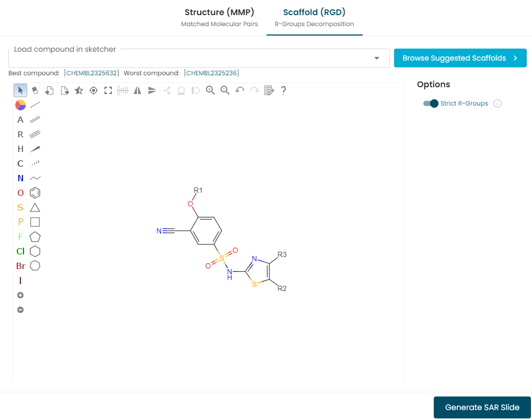Select the benzene ring template
Screen dimensions: 532x420
tap(35, 193)
